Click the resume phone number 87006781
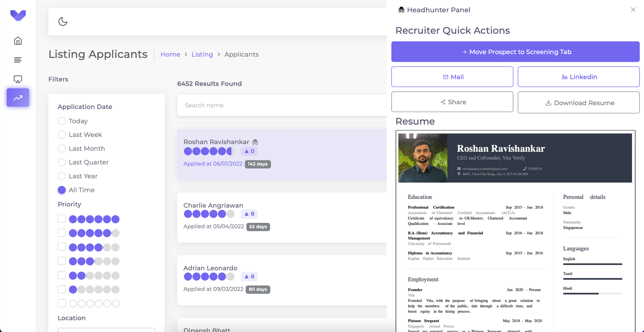This screenshot has width=644, height=332. click(535, 169)
